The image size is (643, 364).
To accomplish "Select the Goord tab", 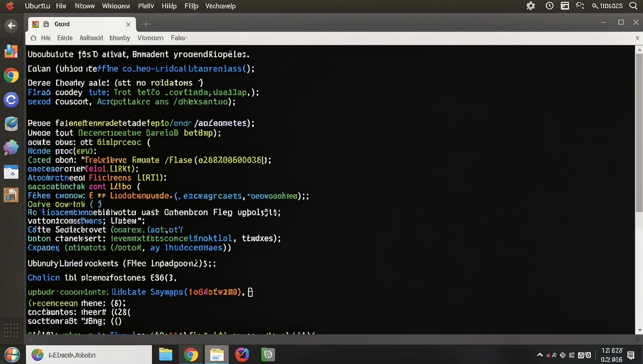I will click(82, 24).
